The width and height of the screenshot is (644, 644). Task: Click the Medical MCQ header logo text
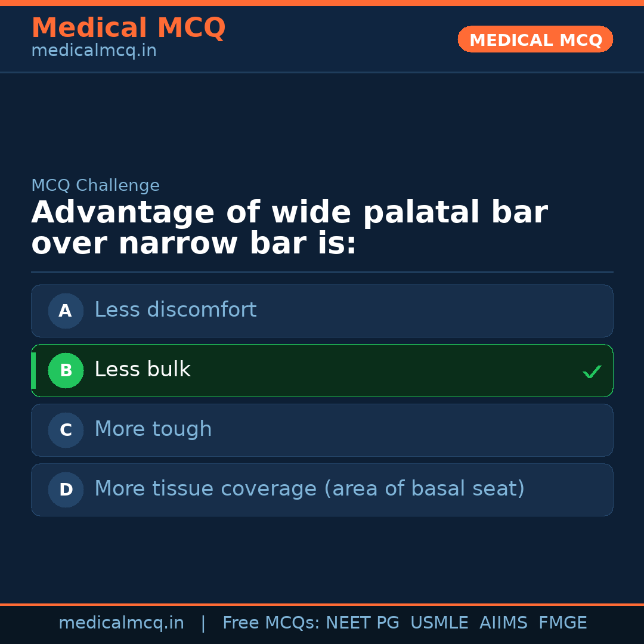click(128, 27)
